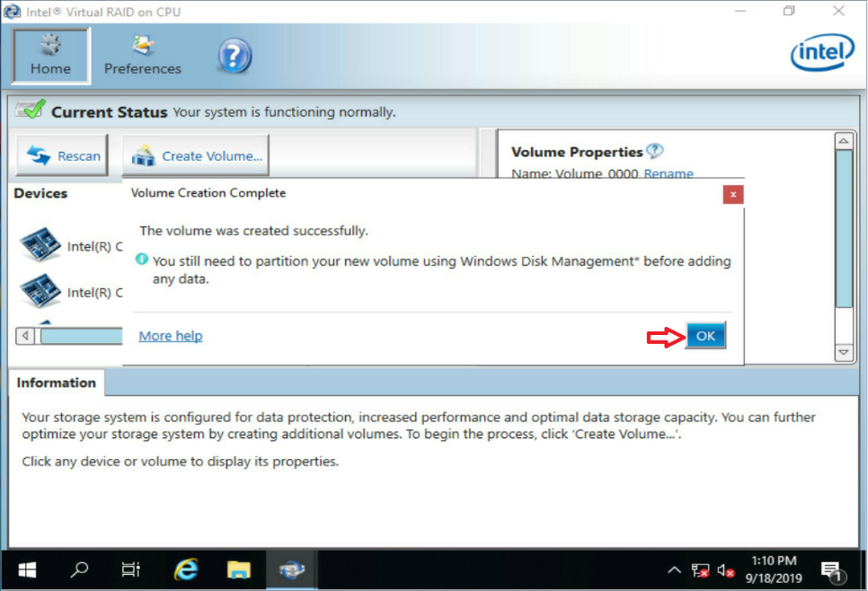The image size is (868, 591).
Task: Click the Devices heading
Action: (40, 193)
